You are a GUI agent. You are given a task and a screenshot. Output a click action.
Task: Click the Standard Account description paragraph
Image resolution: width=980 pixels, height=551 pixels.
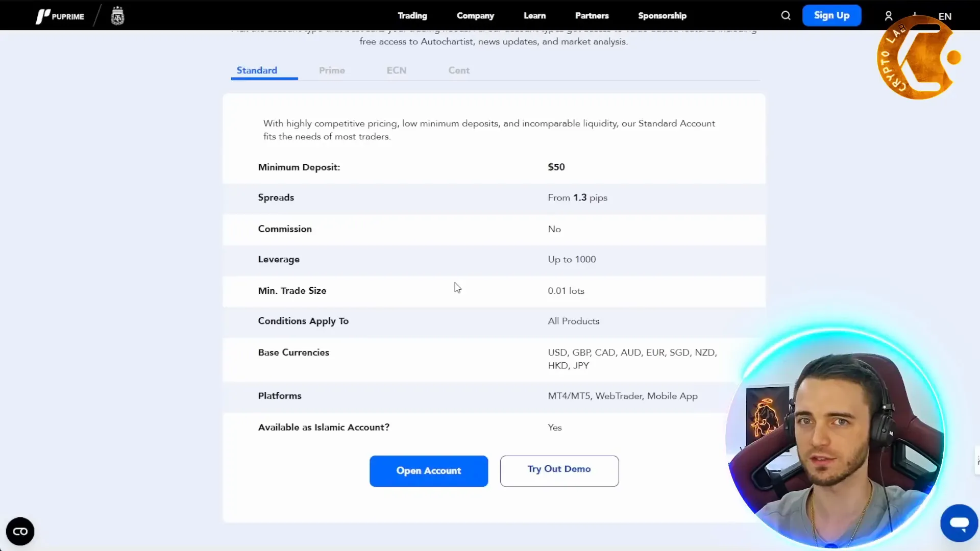tap(489, 130)
